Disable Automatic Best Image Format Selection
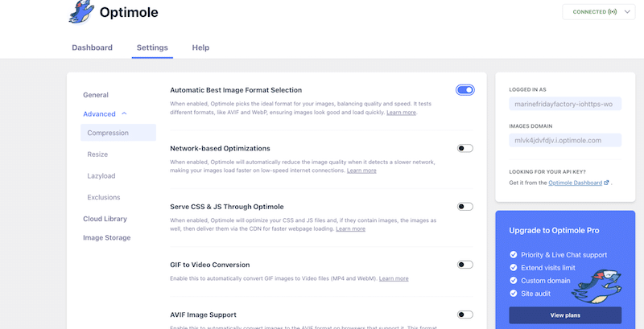 (x=464, y=90)
